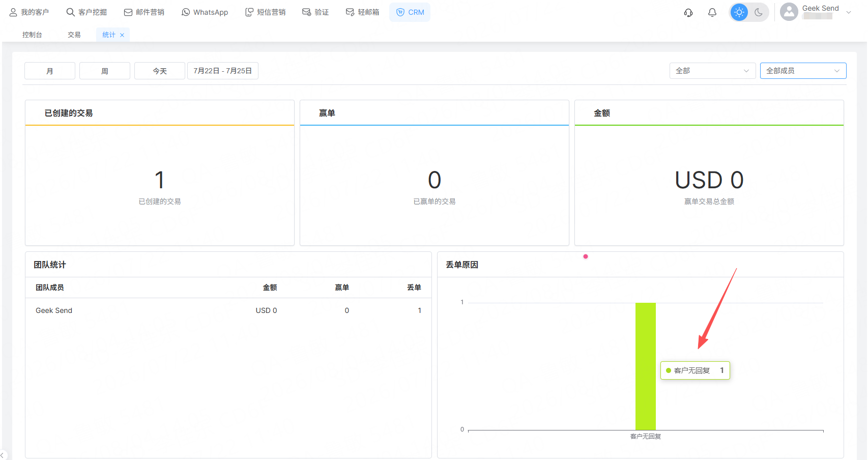Click the 已创建的交易 count 1
This screenshot has height=460, width=868.
(160, 180)
